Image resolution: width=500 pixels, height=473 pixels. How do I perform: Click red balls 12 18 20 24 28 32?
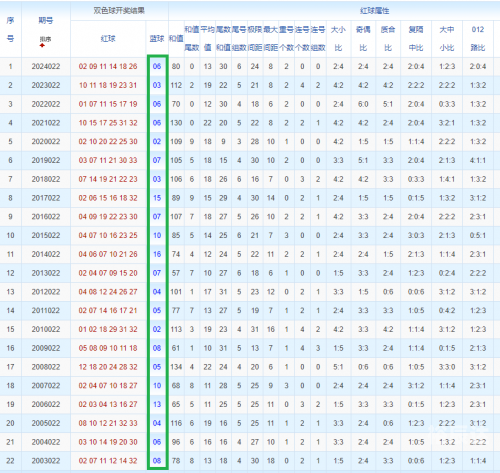(108, 367)
